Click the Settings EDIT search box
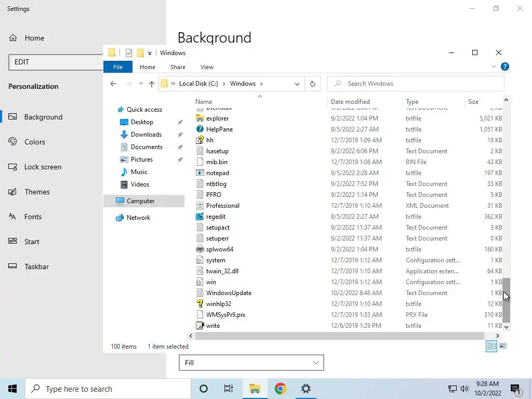This screenshot has height=399, width=532. [56, 62]
